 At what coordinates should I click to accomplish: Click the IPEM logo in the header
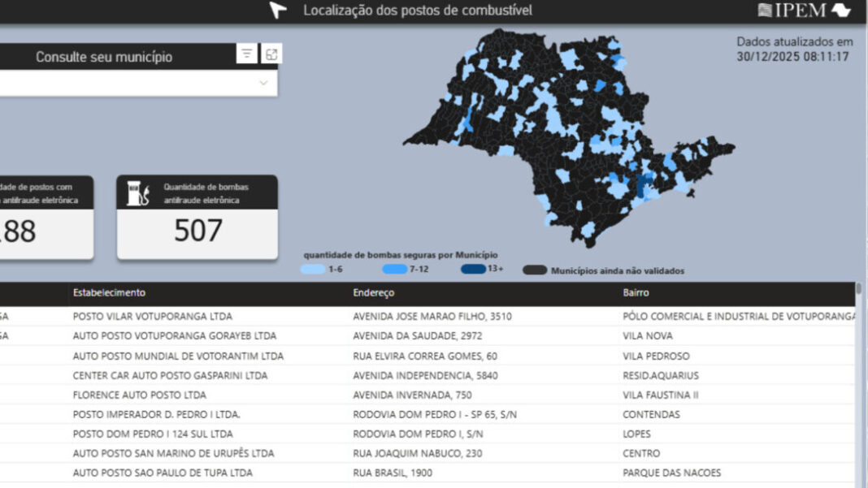tap(791, 11)
